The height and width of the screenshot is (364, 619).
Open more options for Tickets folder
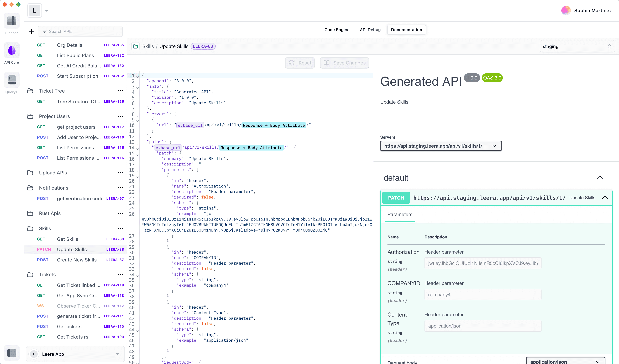pyautogui.click(x=121, y=275)
